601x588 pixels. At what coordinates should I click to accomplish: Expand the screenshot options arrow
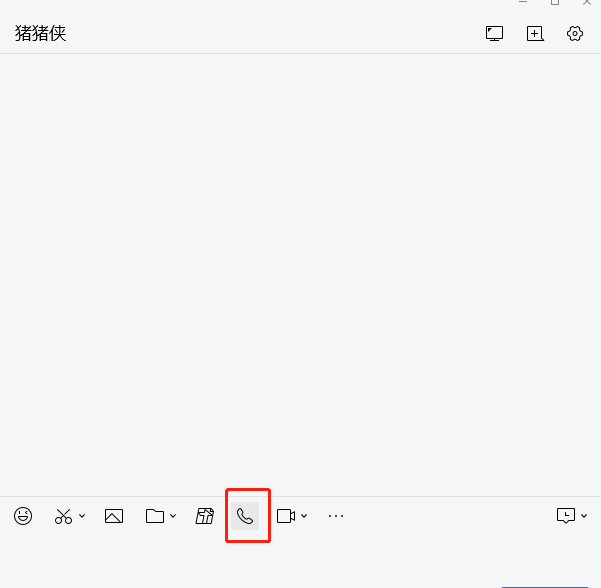click(82, 516)
